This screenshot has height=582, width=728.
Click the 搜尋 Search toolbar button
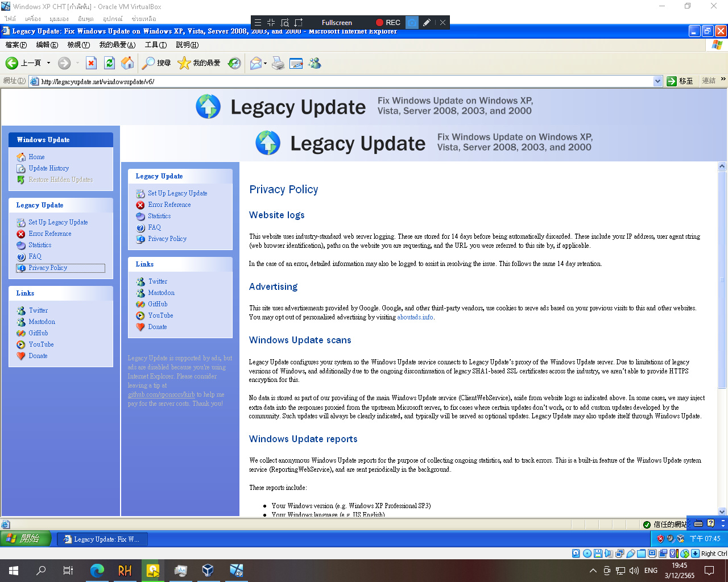[157, 63]
